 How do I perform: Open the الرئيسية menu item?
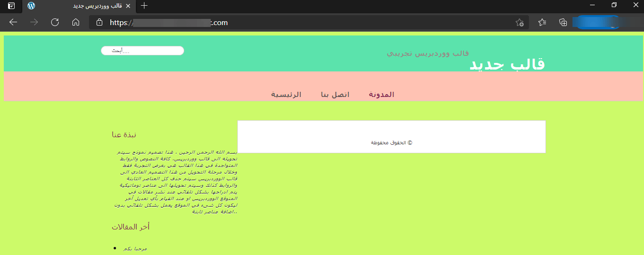[286, 95]
